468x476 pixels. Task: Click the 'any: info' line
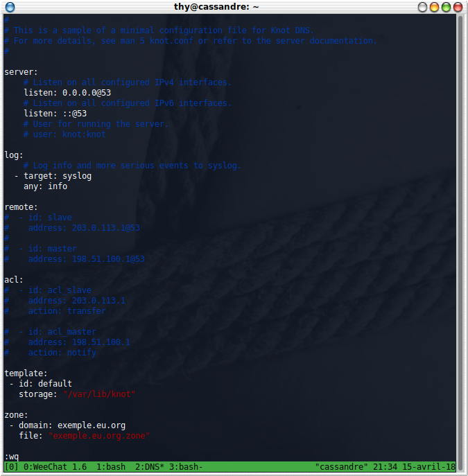46,186
